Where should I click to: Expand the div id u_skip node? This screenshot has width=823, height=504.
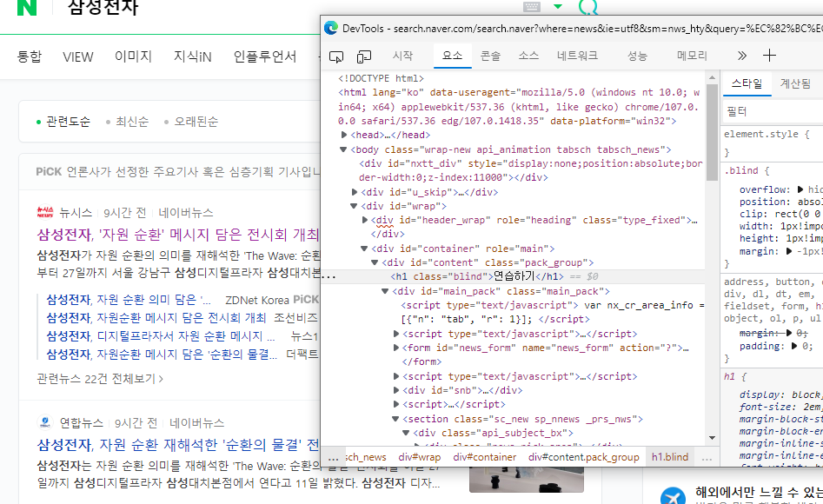tap(355, 192)
